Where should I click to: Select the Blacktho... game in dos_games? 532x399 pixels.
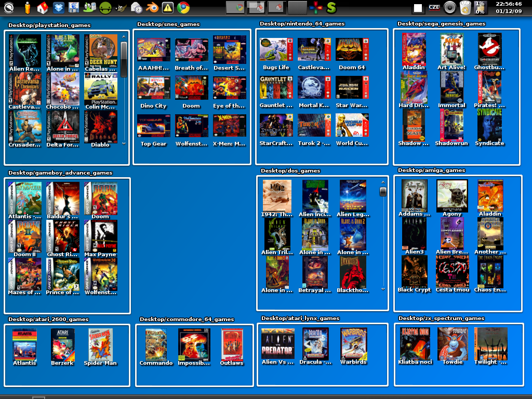click(x=353, y=274)
